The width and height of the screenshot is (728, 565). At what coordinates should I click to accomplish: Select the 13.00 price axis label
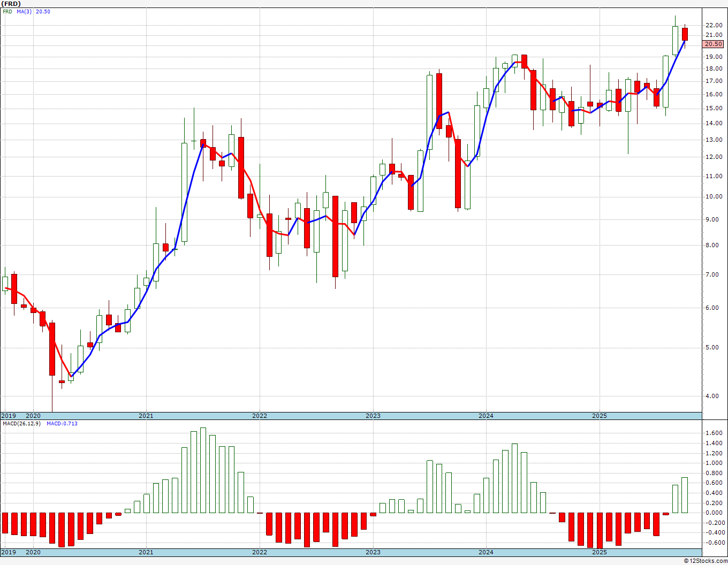click(714, 140)
